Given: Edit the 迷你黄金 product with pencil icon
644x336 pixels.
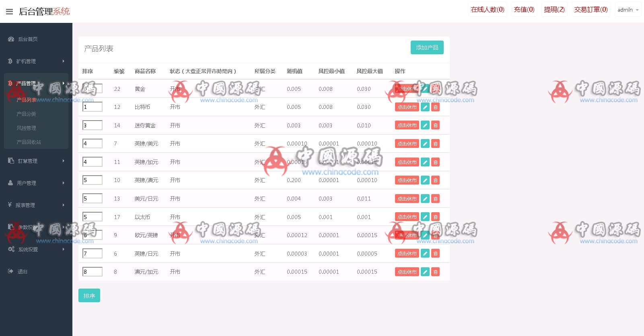Looking at the screenshot, I should 425,125.
